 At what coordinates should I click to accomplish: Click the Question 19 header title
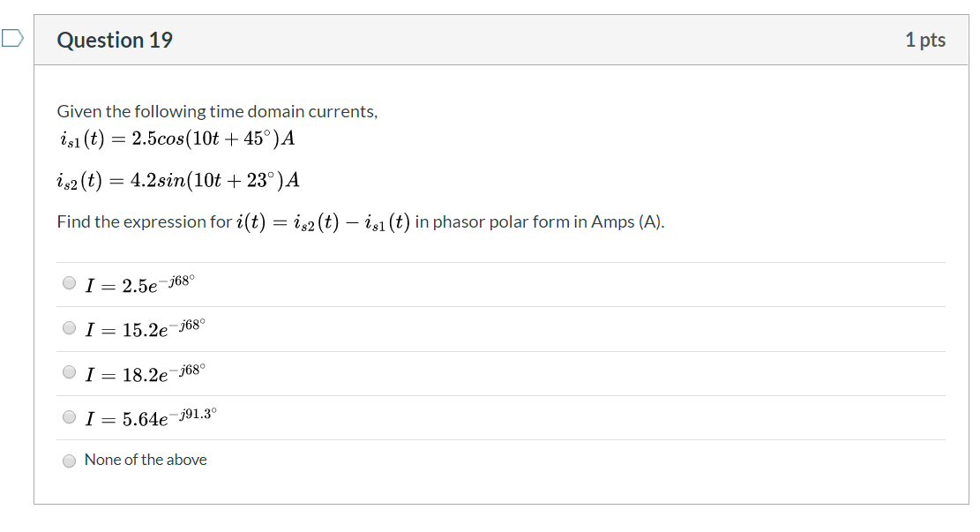tap(115, 40)
